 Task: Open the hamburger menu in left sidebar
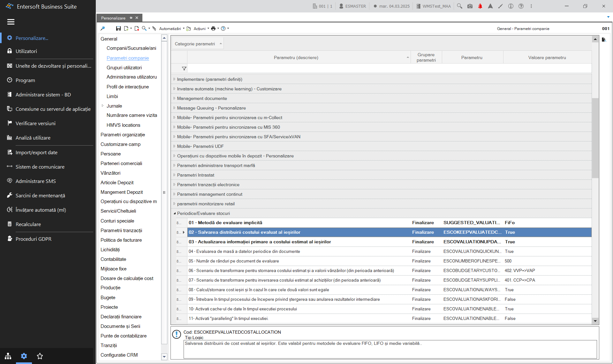click(x=11, y=22)
